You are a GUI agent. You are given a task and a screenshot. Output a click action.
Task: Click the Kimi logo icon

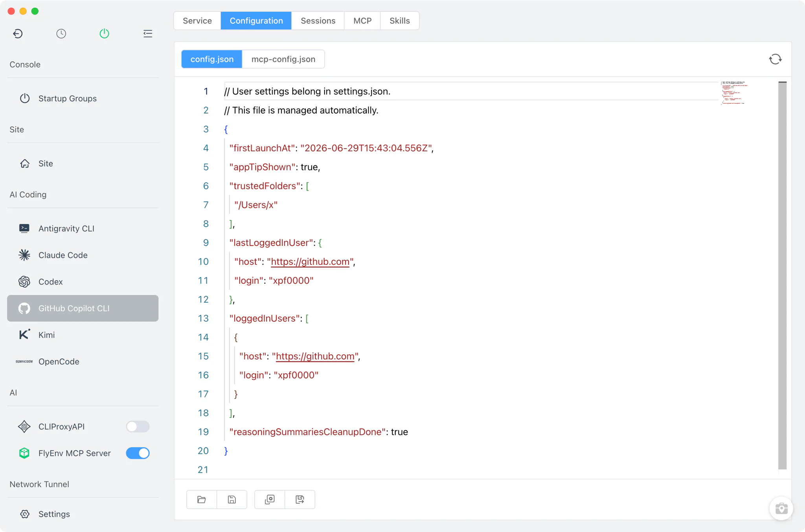point(24,335)
